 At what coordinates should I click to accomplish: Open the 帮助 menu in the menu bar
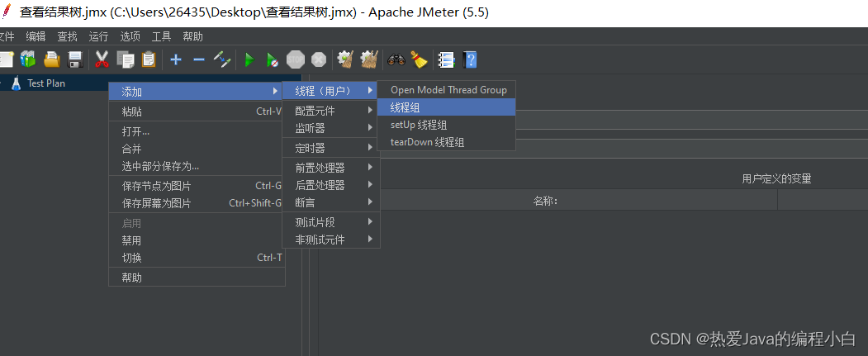[193, 36]
